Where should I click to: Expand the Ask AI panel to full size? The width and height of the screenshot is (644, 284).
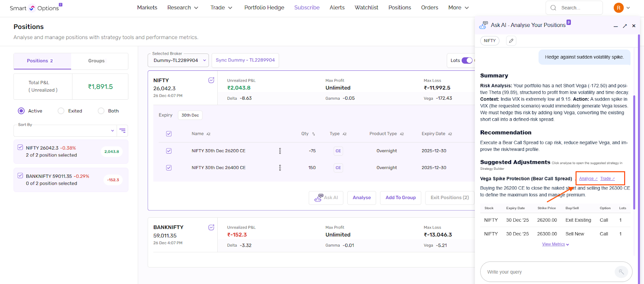tap(625, 26)
